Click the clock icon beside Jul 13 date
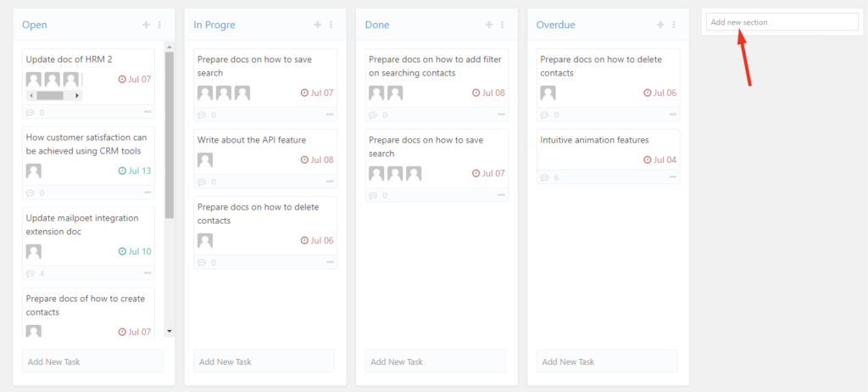The image size is (868, 392). point(122,171)
